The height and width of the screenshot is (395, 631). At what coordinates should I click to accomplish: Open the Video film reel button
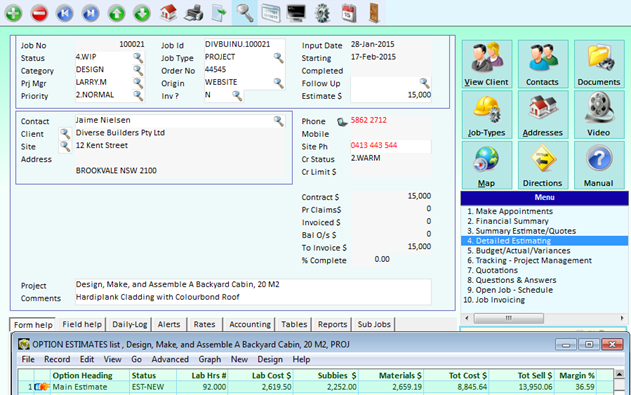tap(599, 115)
